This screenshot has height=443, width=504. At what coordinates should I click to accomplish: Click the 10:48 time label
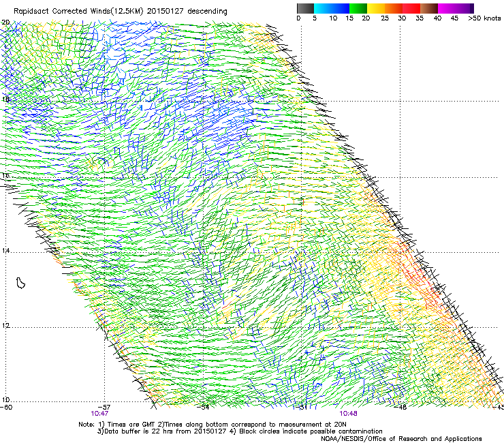[349, 414]
